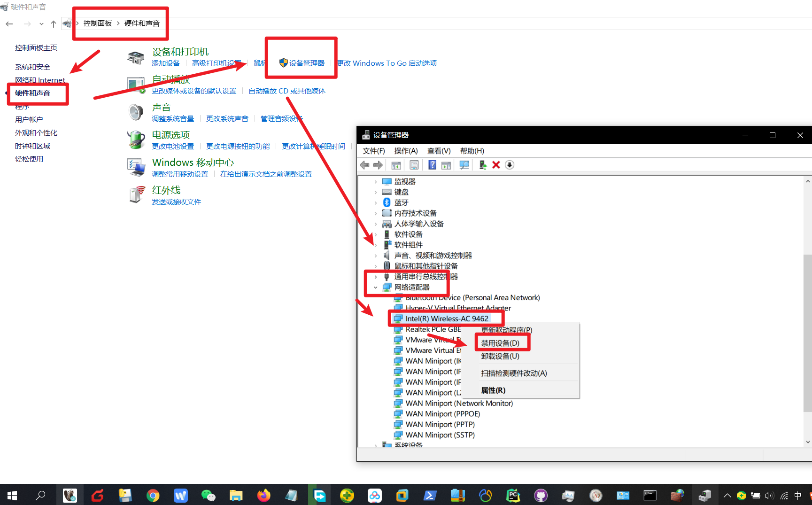Viewport: 812px width, 505px height.
Task: Click 控制面板 in the address breadcrumb
Action: pos(98,23)
